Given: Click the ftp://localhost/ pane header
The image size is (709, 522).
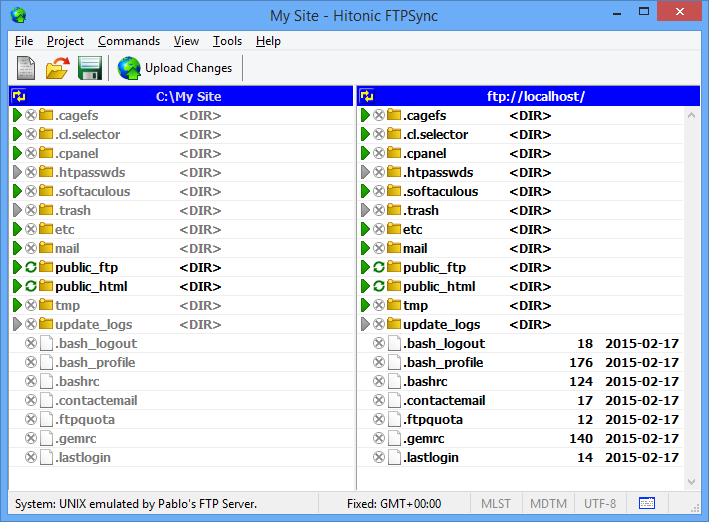Looking at the screenshot, I should pos(529,96).
